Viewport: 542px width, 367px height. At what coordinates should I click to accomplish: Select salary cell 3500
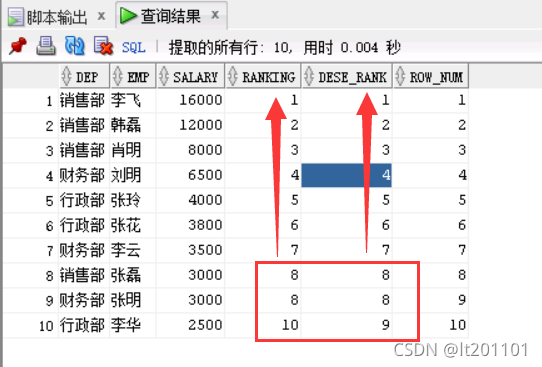[x=191, y=250]
